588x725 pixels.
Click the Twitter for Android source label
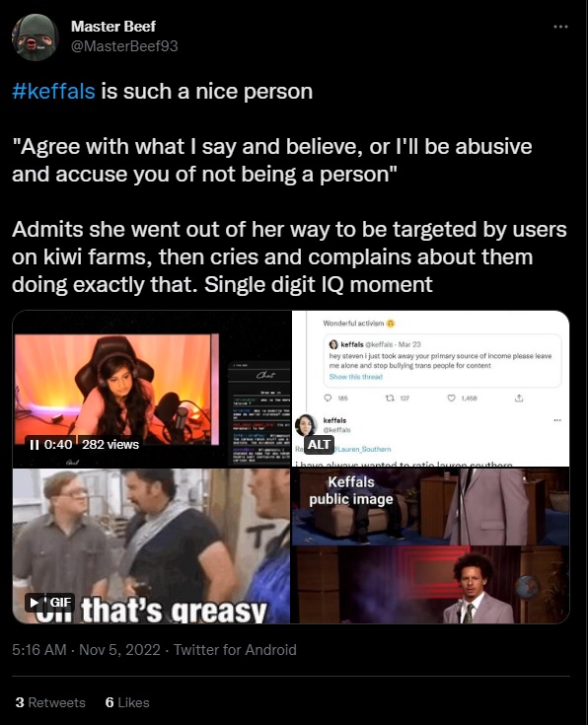pos(235,650)
